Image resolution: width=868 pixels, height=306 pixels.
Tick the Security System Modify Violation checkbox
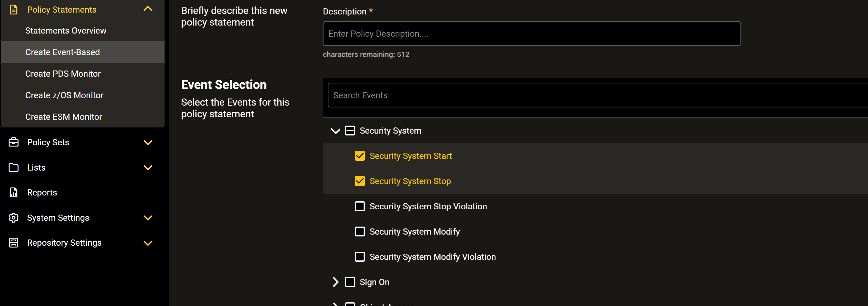[360, 256]
